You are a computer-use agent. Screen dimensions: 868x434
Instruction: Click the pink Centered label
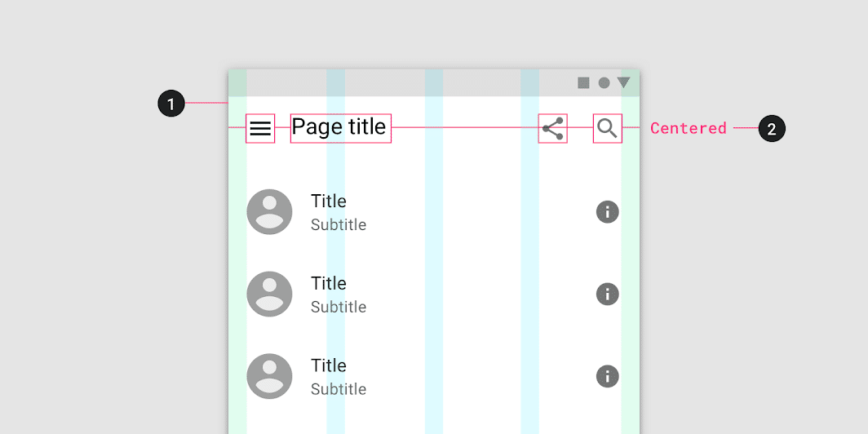[688, 128]
